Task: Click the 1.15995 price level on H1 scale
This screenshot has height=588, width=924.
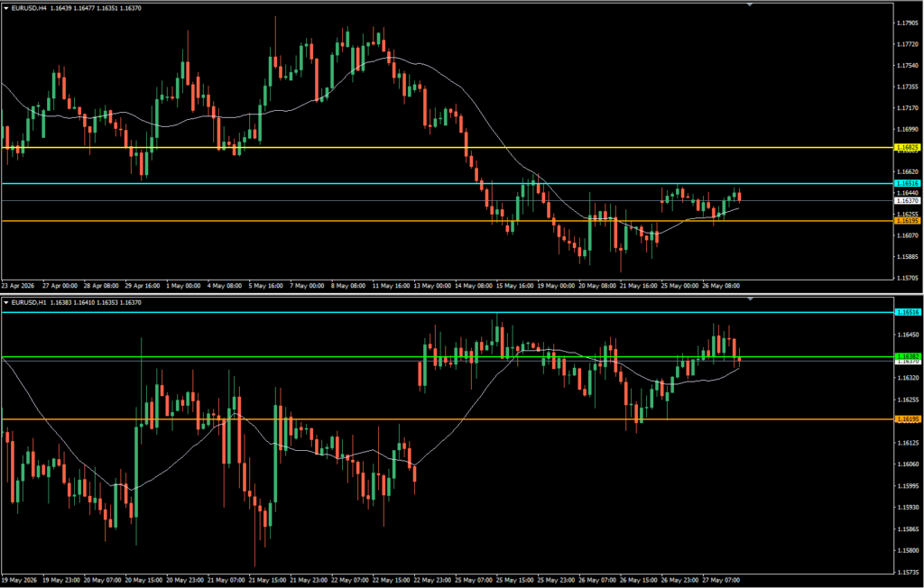Action: pyautogui.click(x=909, y=486)
